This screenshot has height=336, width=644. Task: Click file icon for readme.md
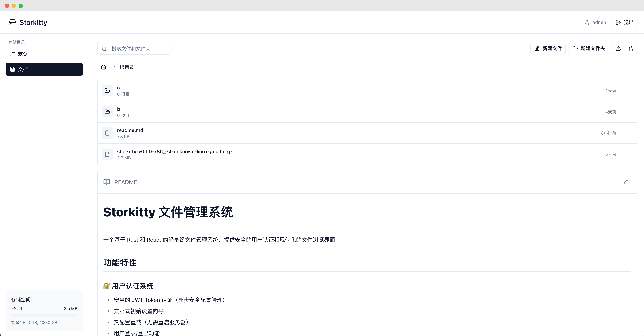pyautogui.click(x=107, y=133)
